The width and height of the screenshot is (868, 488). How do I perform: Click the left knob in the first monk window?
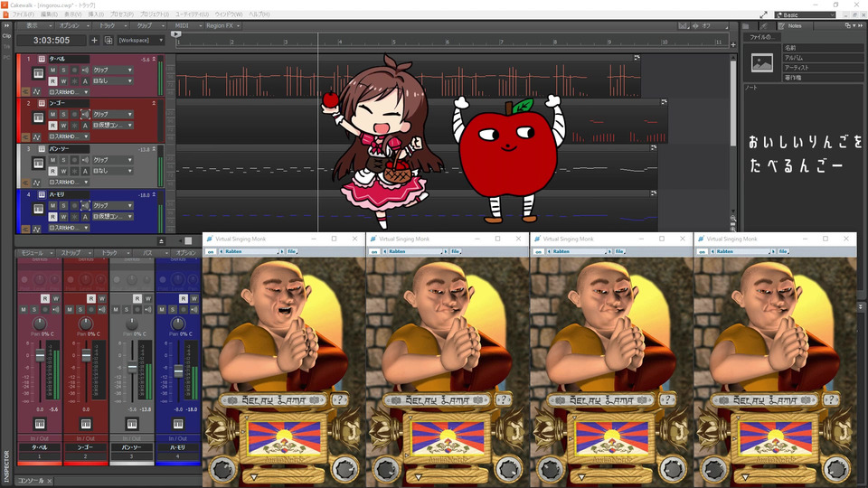click(x=223, y=469)
